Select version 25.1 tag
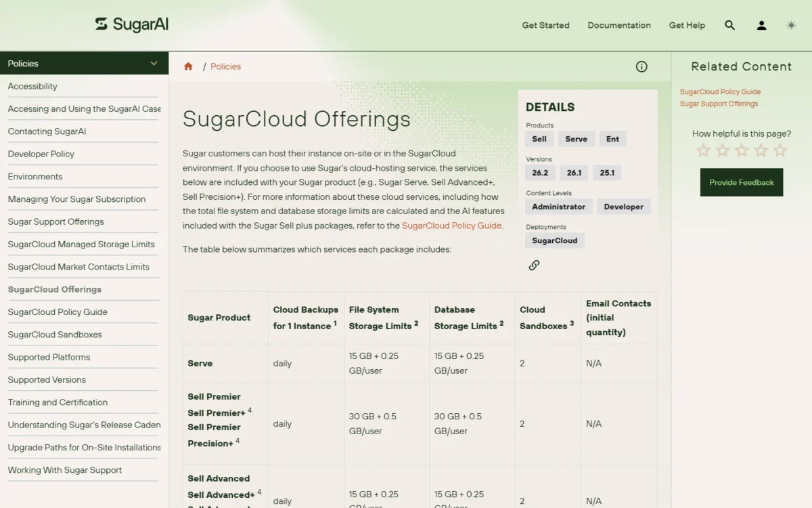Viewport: 812px width, 508px height. point(607,173)
